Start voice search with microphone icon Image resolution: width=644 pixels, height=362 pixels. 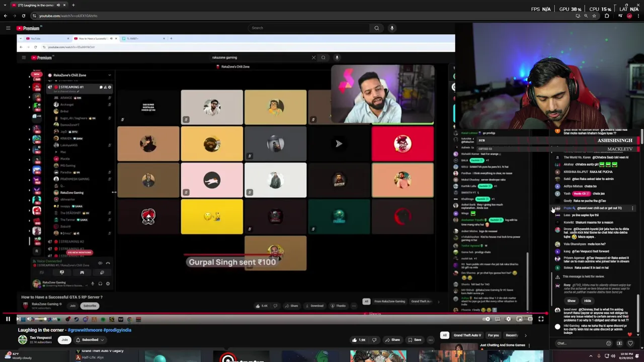click(x=392, y=28)
